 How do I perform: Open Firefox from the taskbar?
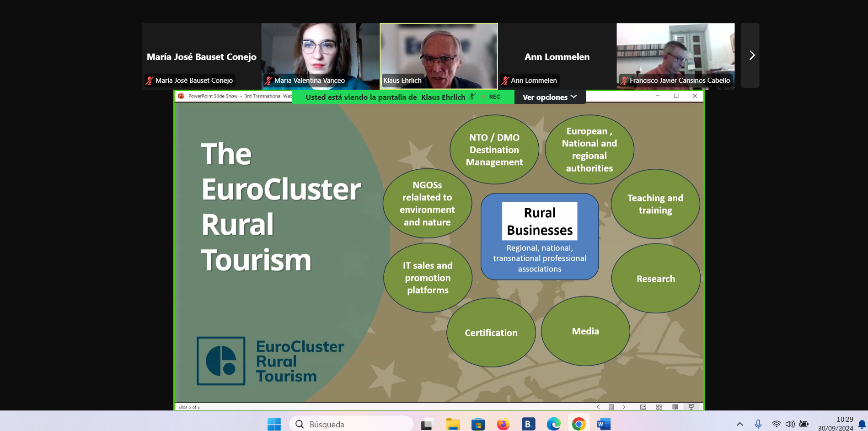(503, 424)
